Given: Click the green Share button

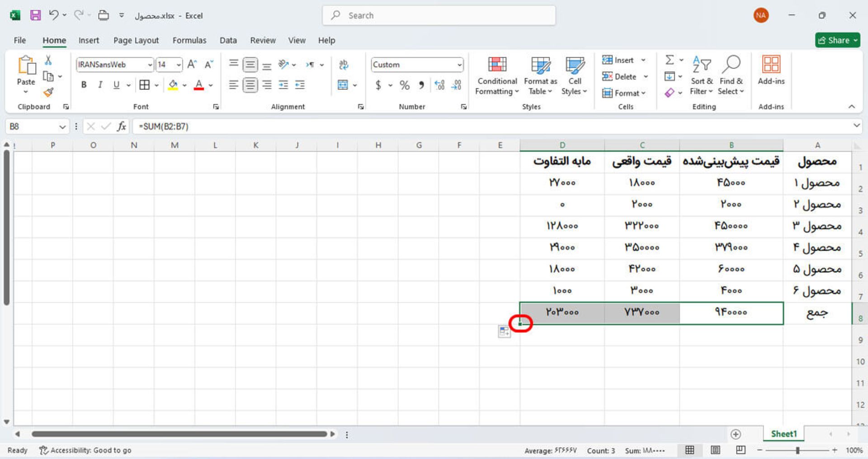Looking at the screenshot, I should (837, 40).
